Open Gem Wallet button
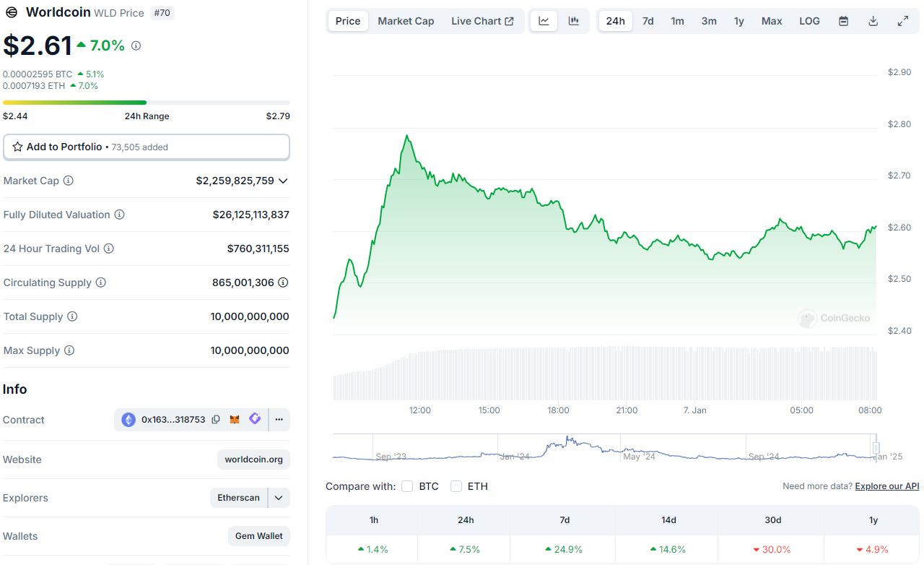The image size is (924, 565). click(x=259, y=536)
